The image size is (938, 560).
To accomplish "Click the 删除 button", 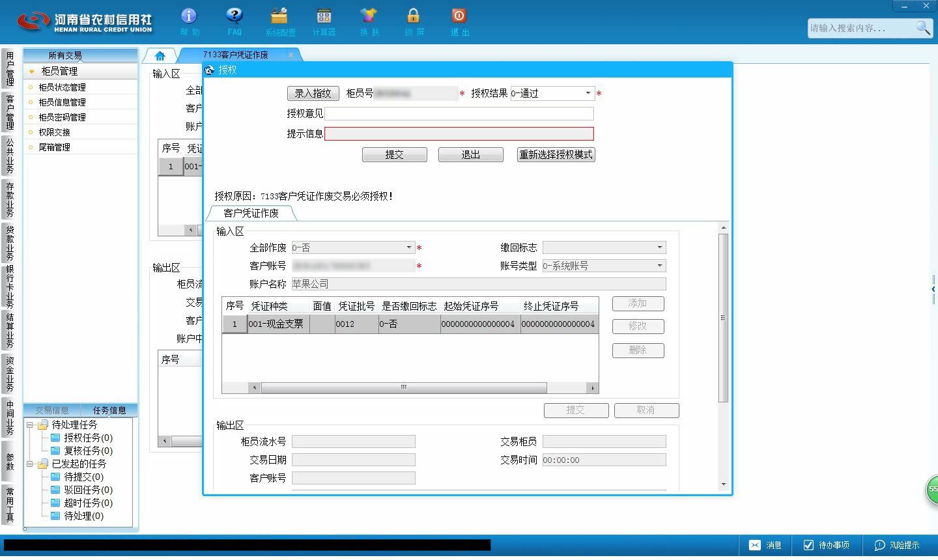I will coord(638,350).
